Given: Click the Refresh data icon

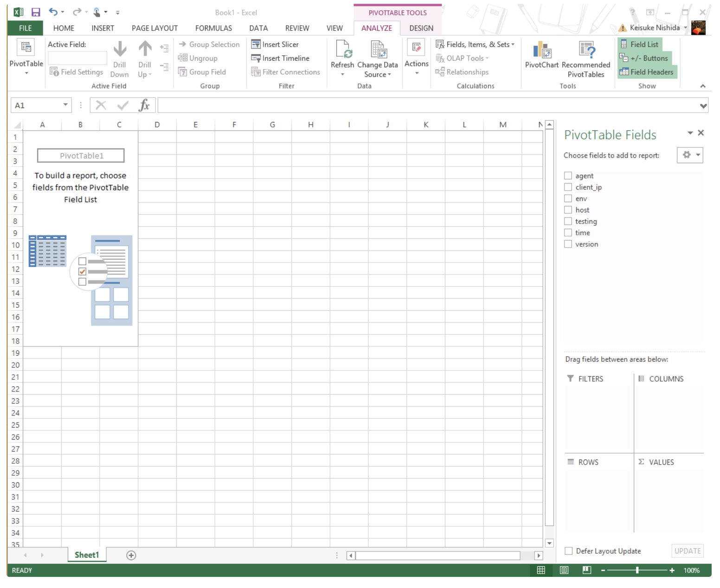Looking at the screenshot, I should coord(342,49).
